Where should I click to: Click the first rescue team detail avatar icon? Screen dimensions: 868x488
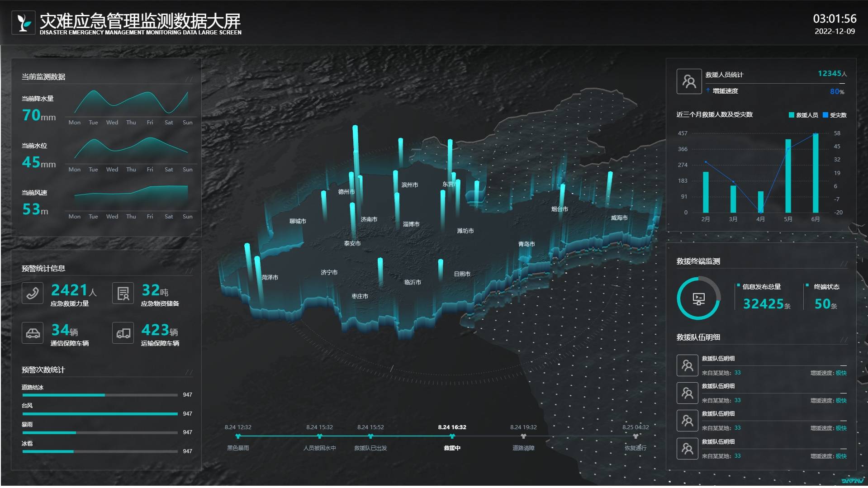[687, 365]
